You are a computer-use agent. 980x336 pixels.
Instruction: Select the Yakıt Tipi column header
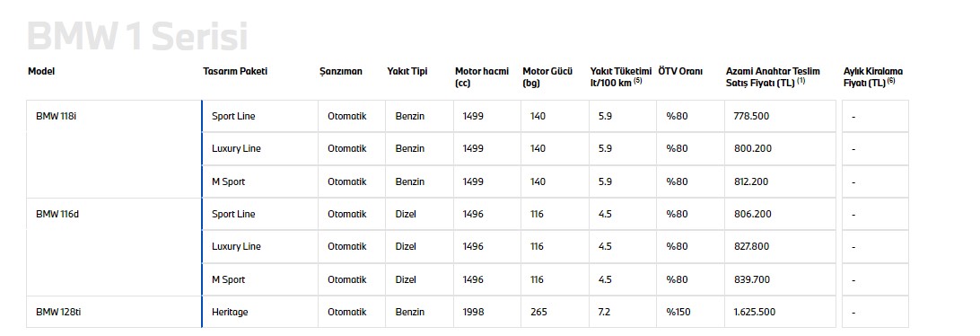(x=407, y=71)
